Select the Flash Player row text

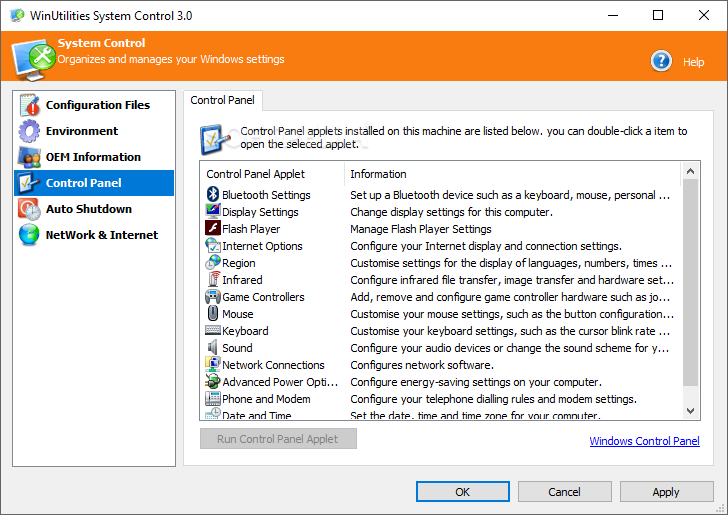point(251,229)
